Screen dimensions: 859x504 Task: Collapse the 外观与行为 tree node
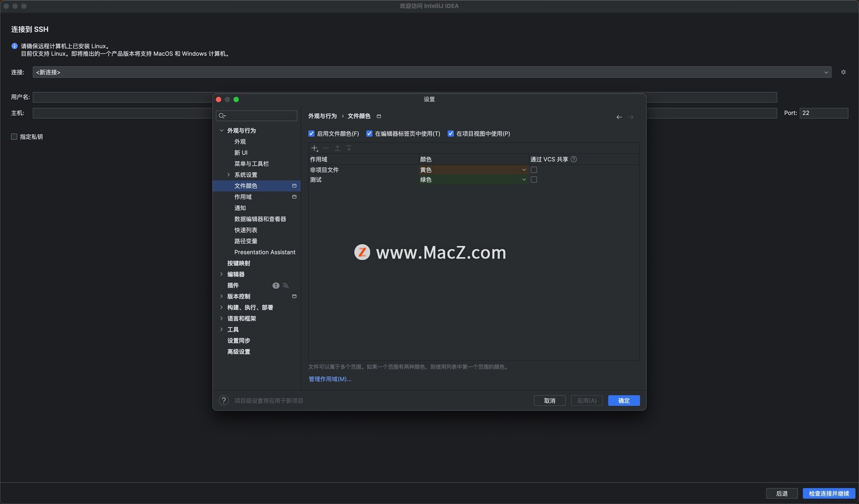(x=221, y=131)
